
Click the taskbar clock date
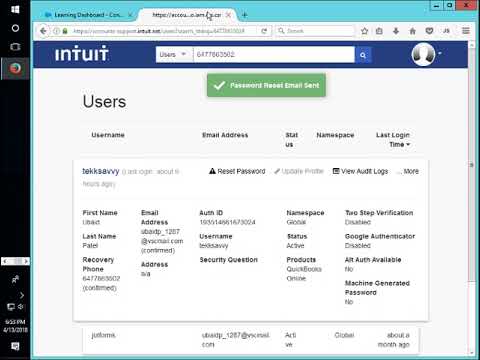15,326
